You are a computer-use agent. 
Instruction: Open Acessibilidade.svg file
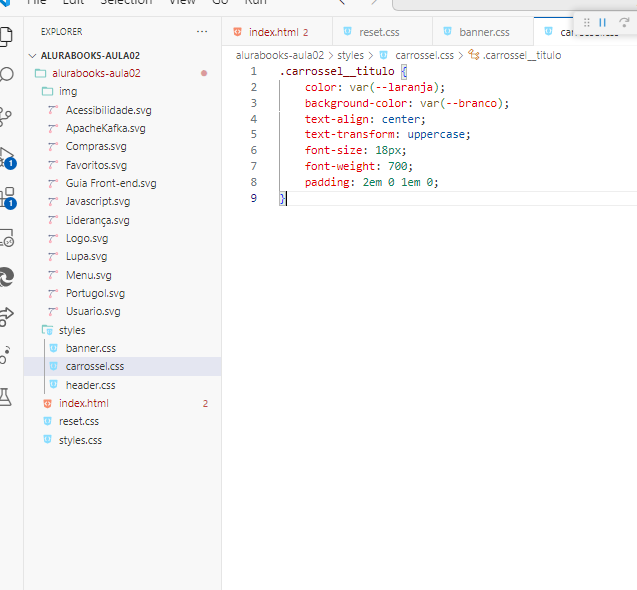point(122,110)
